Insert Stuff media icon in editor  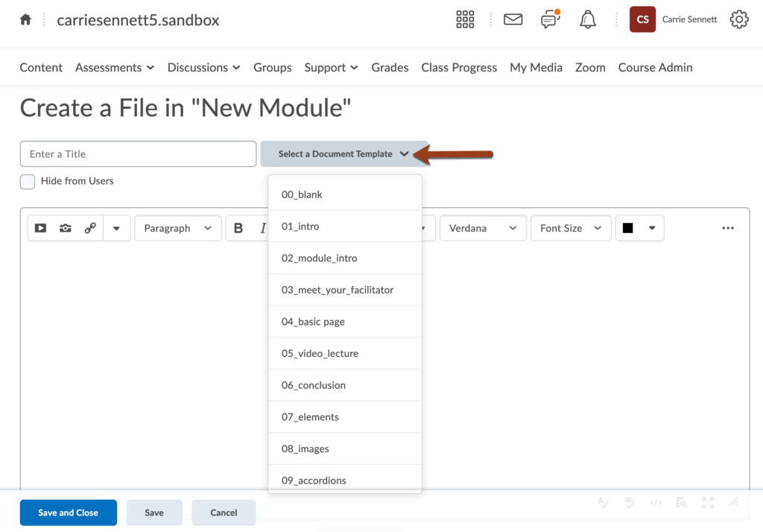(40, 228)
